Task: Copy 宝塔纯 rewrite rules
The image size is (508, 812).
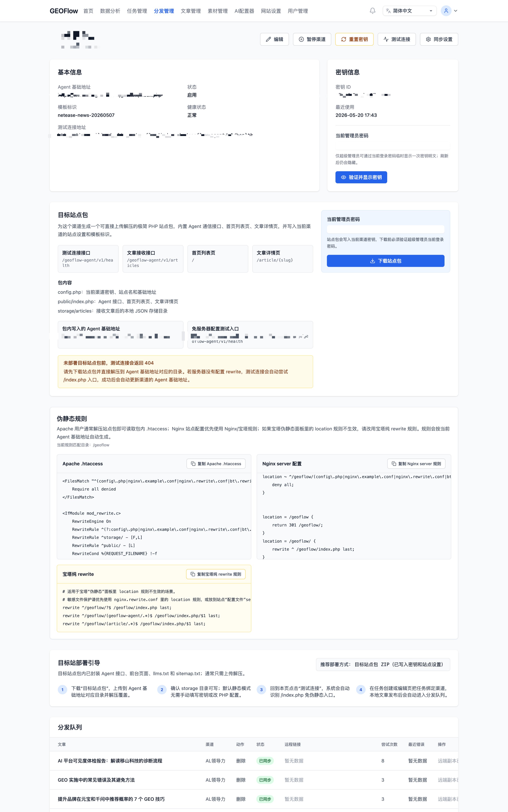Action: [216, 574]
